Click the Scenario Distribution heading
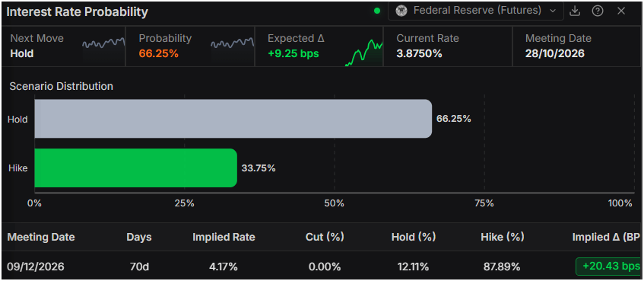The width and height of the screenshot is (644, 281). [61, 86]
